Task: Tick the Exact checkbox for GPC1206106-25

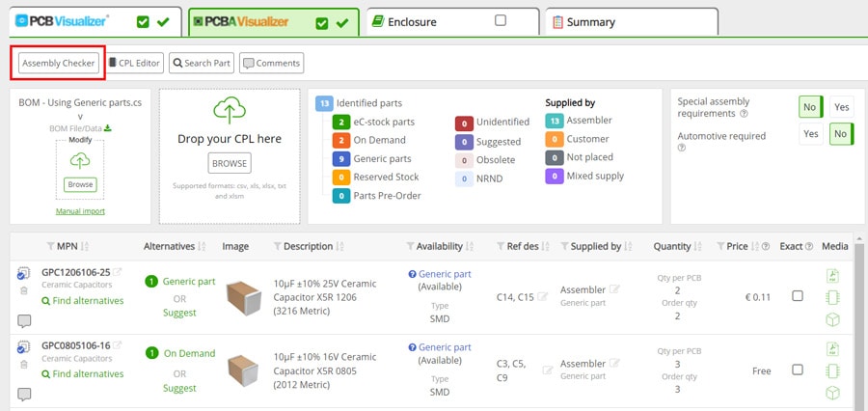Action: click(x=798, y=296)
